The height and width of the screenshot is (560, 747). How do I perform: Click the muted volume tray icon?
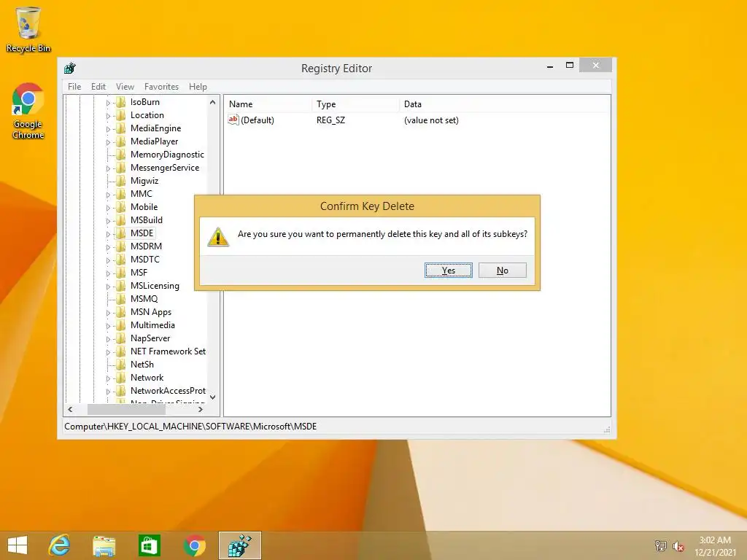[x=678, y=546]
